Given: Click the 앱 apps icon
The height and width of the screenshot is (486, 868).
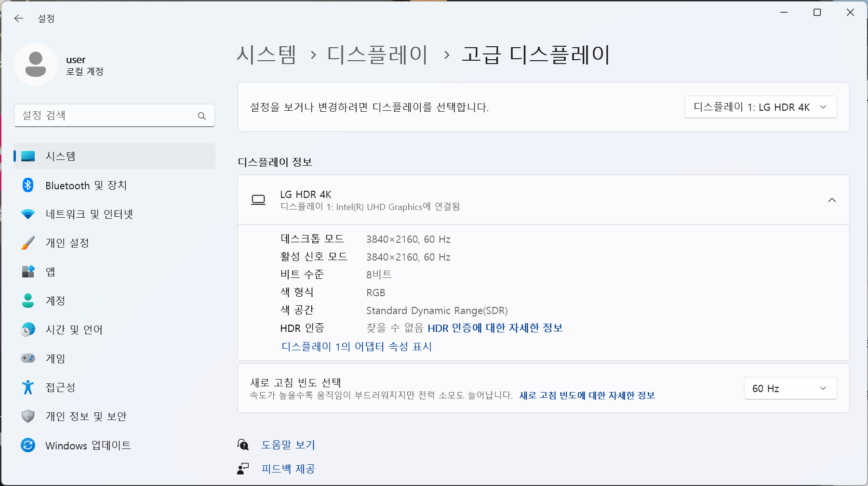Looking at the screenshot, I should (28, 272).
